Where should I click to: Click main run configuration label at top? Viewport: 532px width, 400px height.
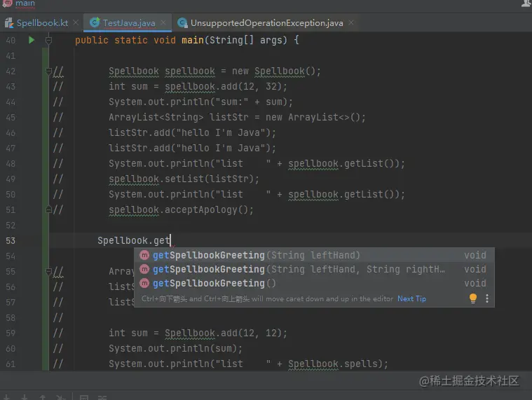(25, 4)
